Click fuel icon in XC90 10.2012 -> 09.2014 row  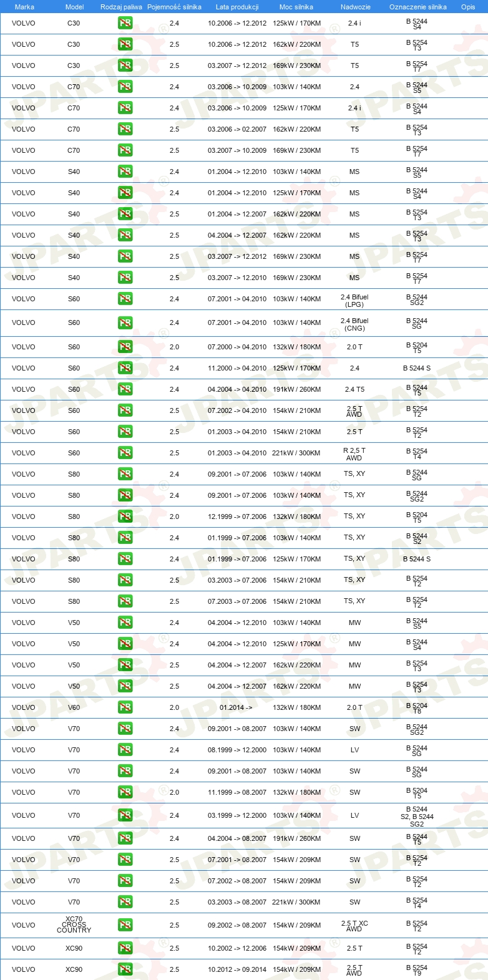(125, 969)
